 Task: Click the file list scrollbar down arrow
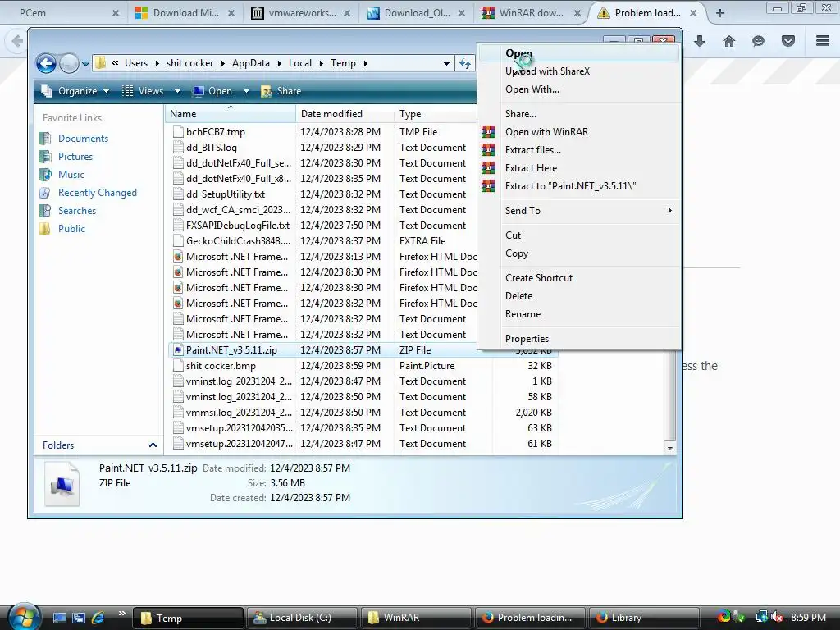pyautogui.click(x=670, y=448)
